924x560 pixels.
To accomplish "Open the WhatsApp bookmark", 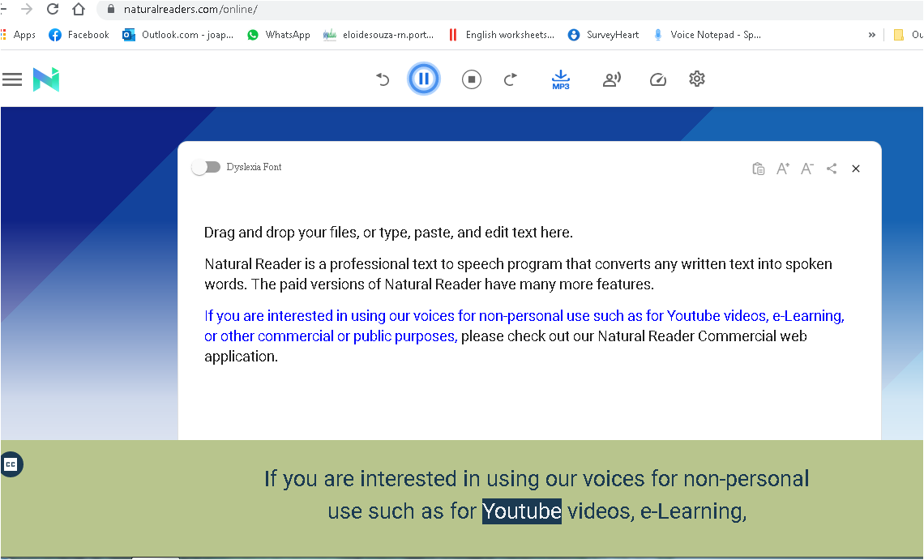I will click(x=278, y=35).
